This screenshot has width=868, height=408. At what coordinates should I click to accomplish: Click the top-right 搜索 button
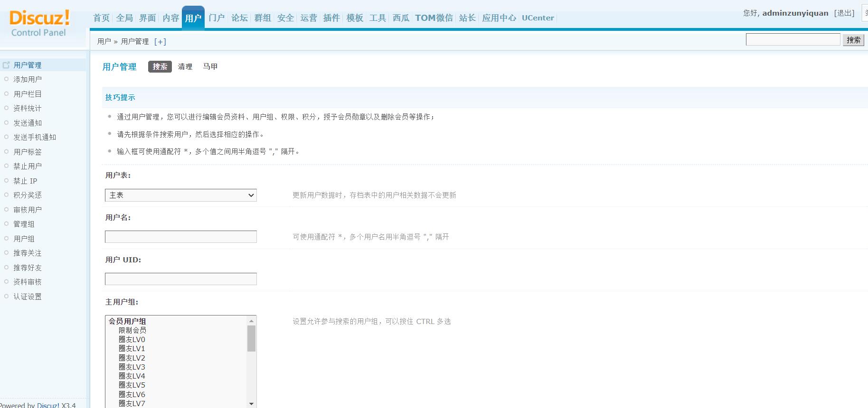pyautogui.click(x=853, y=40)
